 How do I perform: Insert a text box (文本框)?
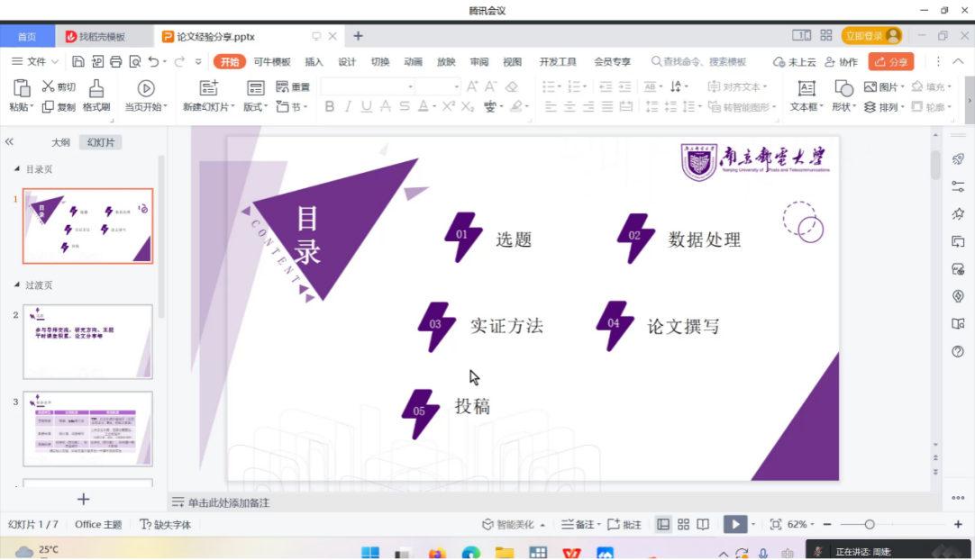coord(806,88)
